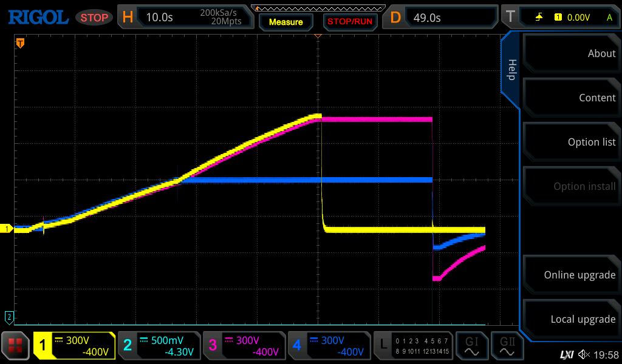622x364 pixels.
Task: Open the function navigation grid icon
Action: pos(15,346)
